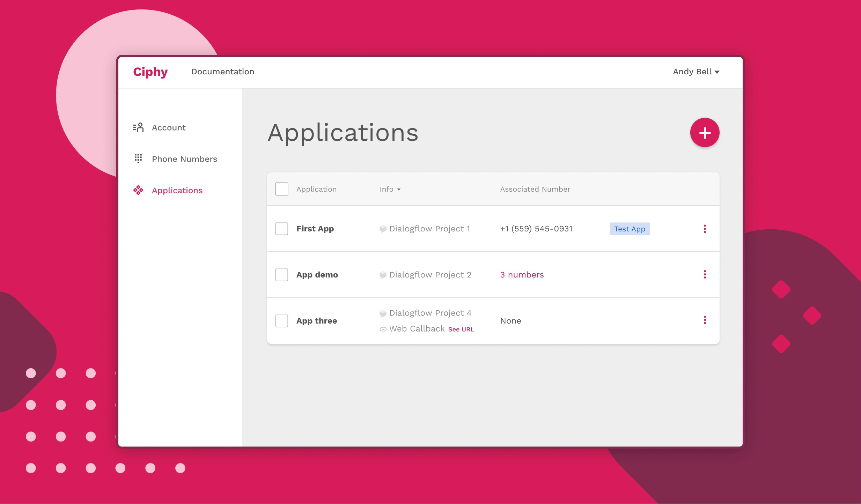The width and height of the screenshot is (861, 504).
Task: Toggle the select-all checkbox in table header
Action: click(281, 189)
